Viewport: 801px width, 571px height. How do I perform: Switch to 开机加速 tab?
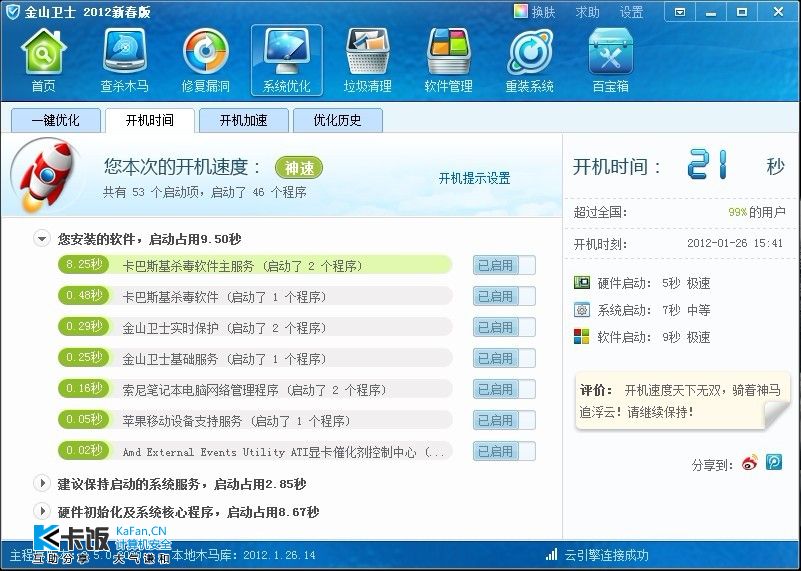(x=243, y=121)
